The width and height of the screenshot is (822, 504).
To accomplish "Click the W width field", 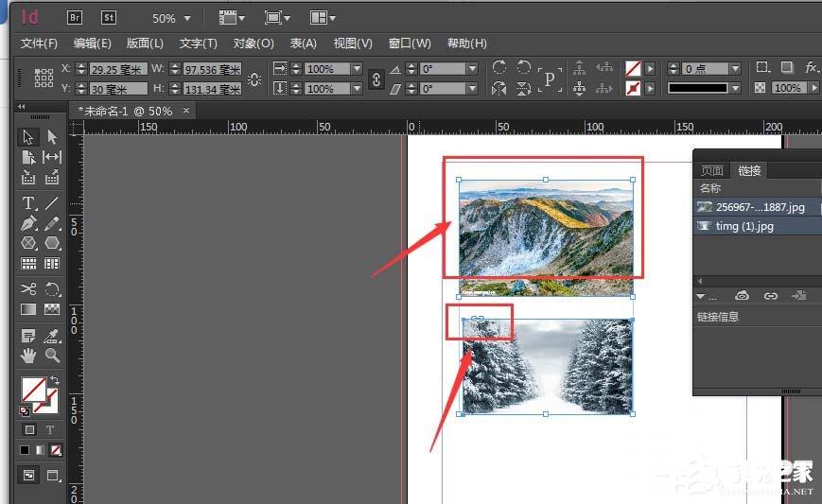I will (x=212, y=69).
